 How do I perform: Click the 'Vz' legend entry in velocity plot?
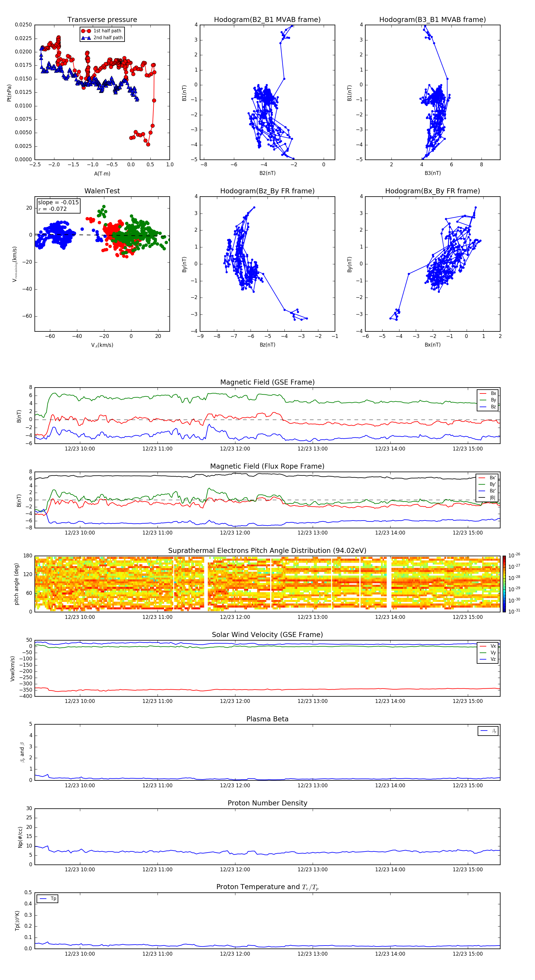pyautogui.click(x=488, y=659)
